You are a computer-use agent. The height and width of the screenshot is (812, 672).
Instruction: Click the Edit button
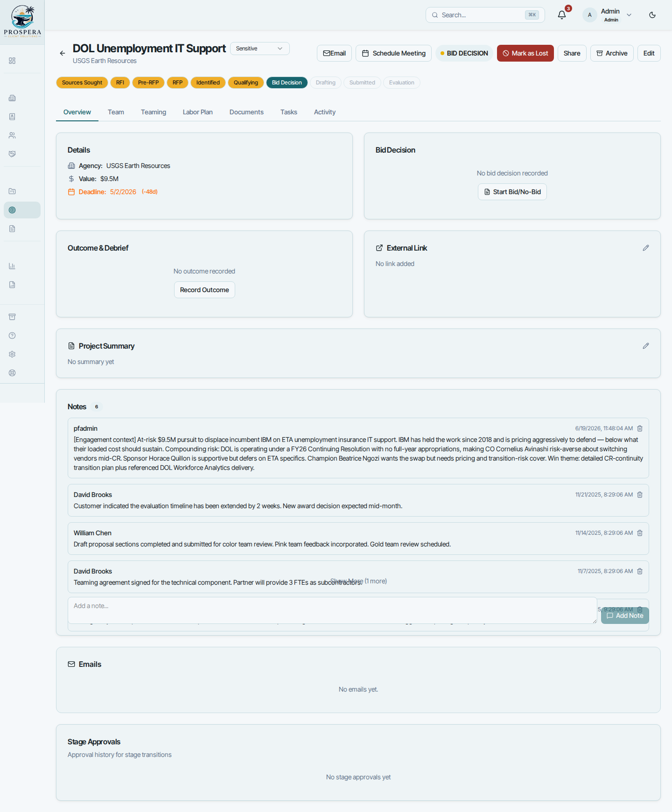coord(649,53)
